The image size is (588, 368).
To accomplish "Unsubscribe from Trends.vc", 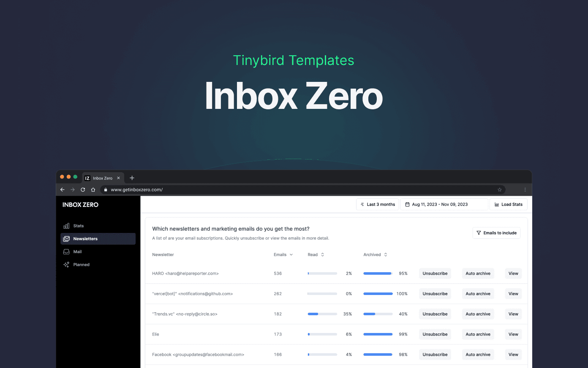I will tap(435, 314).
